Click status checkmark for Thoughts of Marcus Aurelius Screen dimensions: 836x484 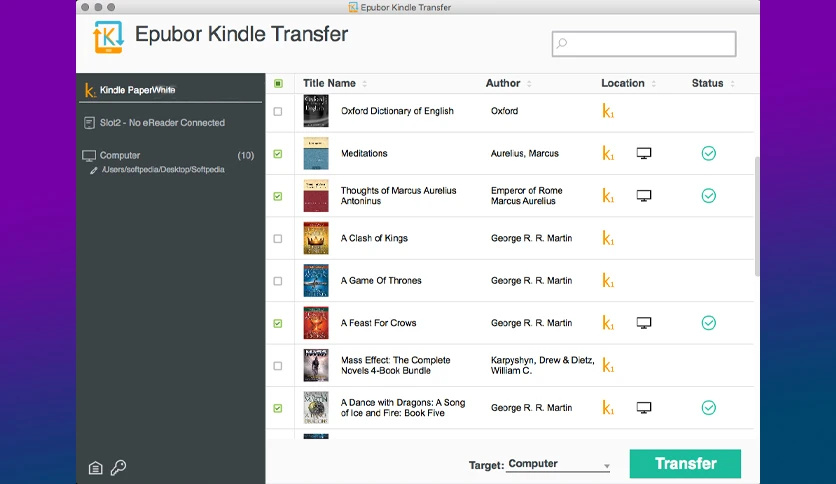click(x=709, y=196)
